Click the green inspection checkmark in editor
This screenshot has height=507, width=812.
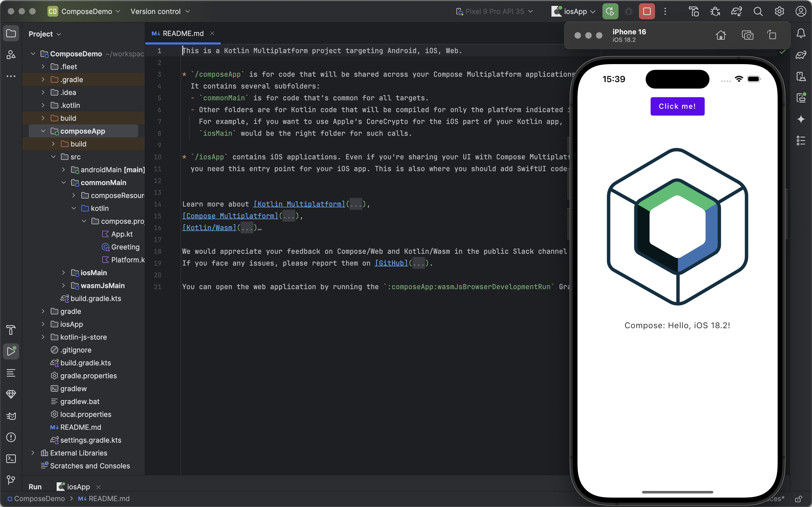[x=782, y=52]
